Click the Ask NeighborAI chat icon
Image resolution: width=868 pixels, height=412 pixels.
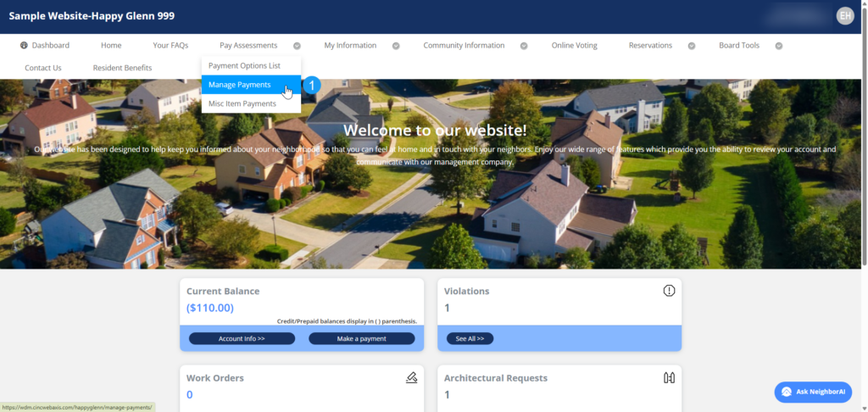point(787,392)
